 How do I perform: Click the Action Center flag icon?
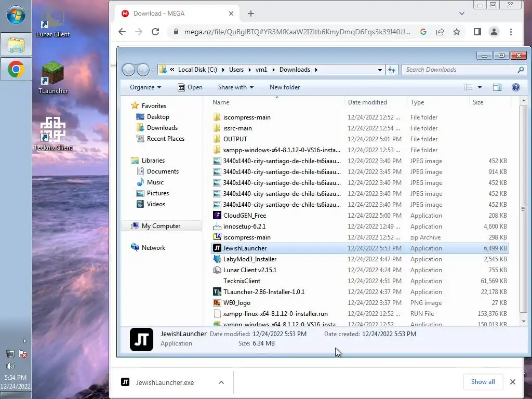pos(23,354)
